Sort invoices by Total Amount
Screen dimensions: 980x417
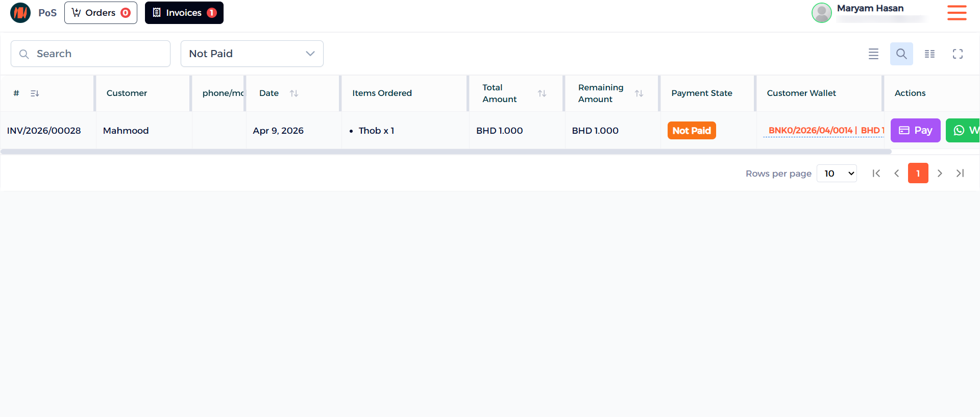(542, 93)
